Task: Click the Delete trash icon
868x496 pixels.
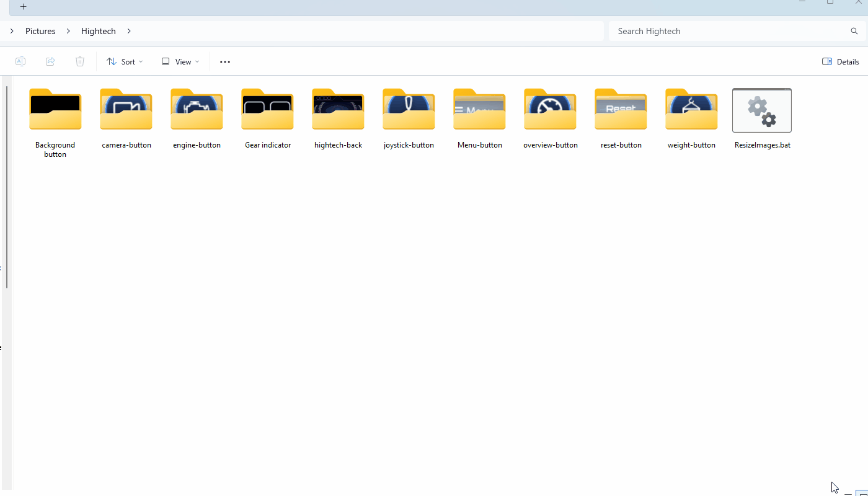Action: (x=80, y=61)
